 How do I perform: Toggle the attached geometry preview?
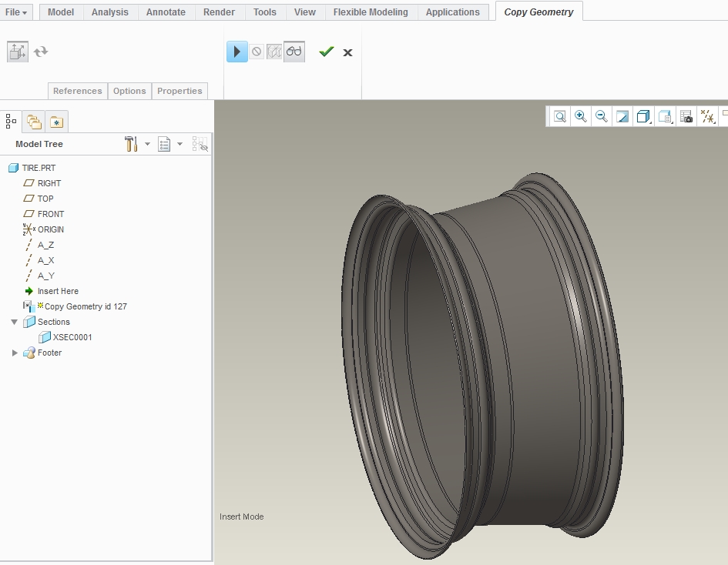pyautogui.click(x=274, y=52)
